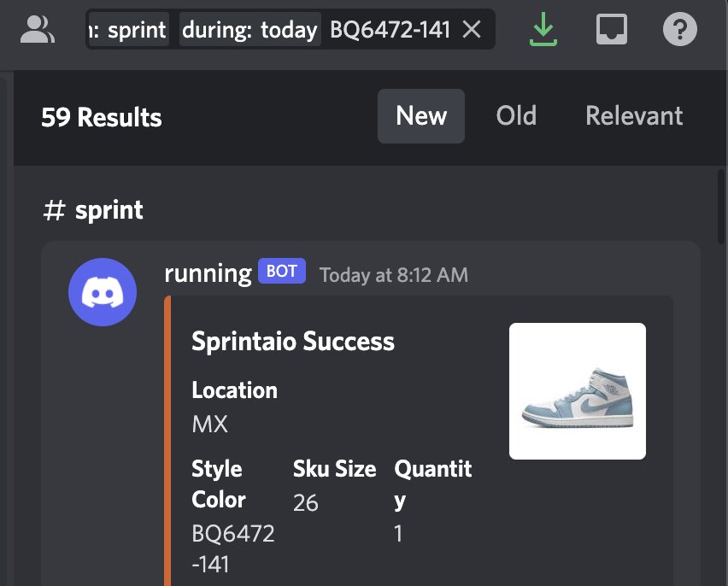The height and width of the screenshot is (586, 728).
Task: Click the green download update icon
Action: [x=543, y=29]
